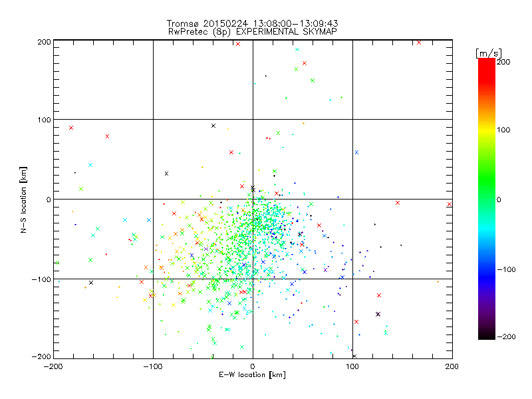
Task: Click the 200 label beside the color bar
Action: tap(503, 62)
